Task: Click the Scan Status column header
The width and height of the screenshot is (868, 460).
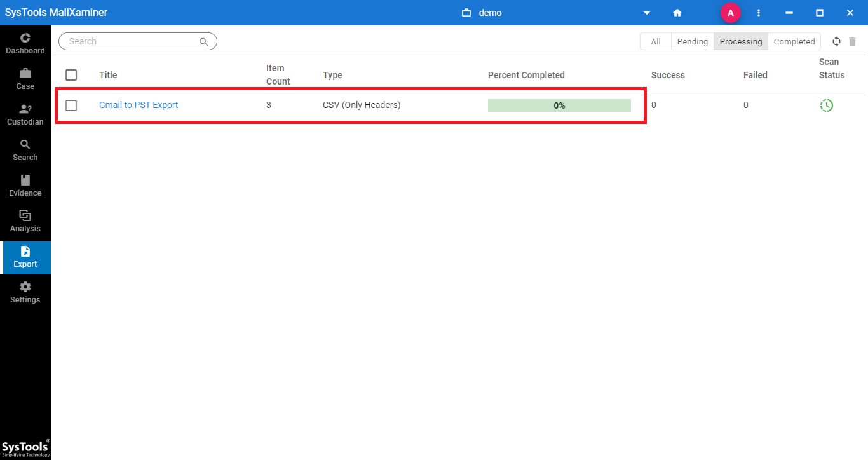Action: [x=832, y=69]
